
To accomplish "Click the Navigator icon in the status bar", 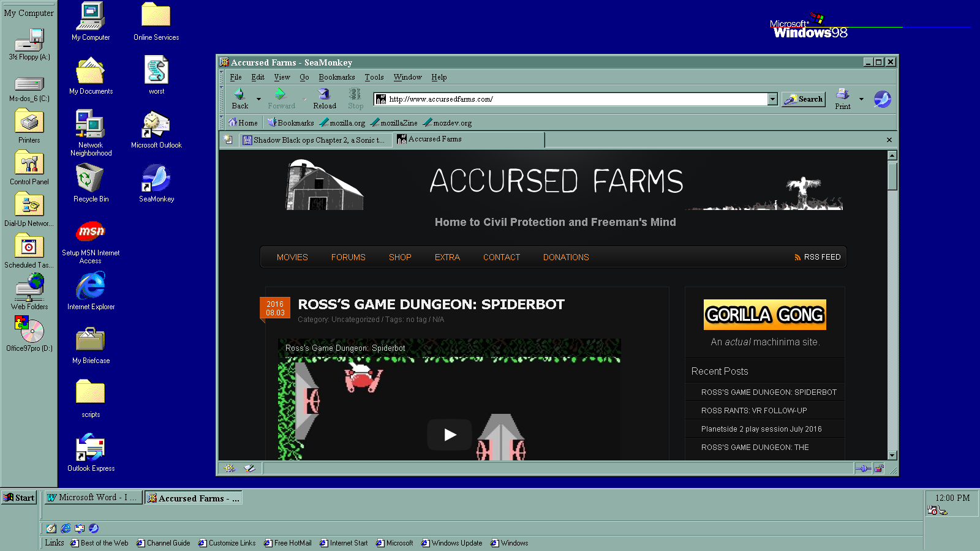I will point(230,468).
